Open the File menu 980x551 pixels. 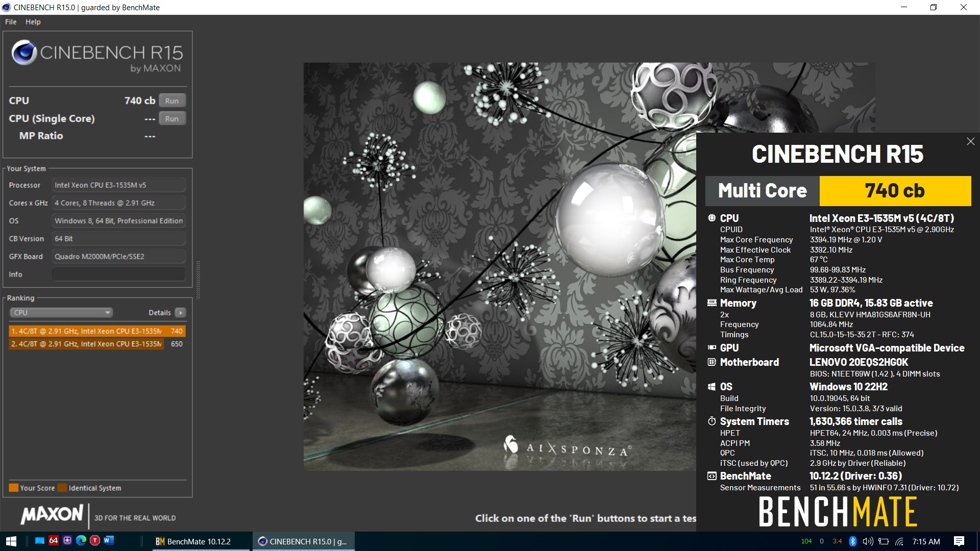[x=11, y=22]
